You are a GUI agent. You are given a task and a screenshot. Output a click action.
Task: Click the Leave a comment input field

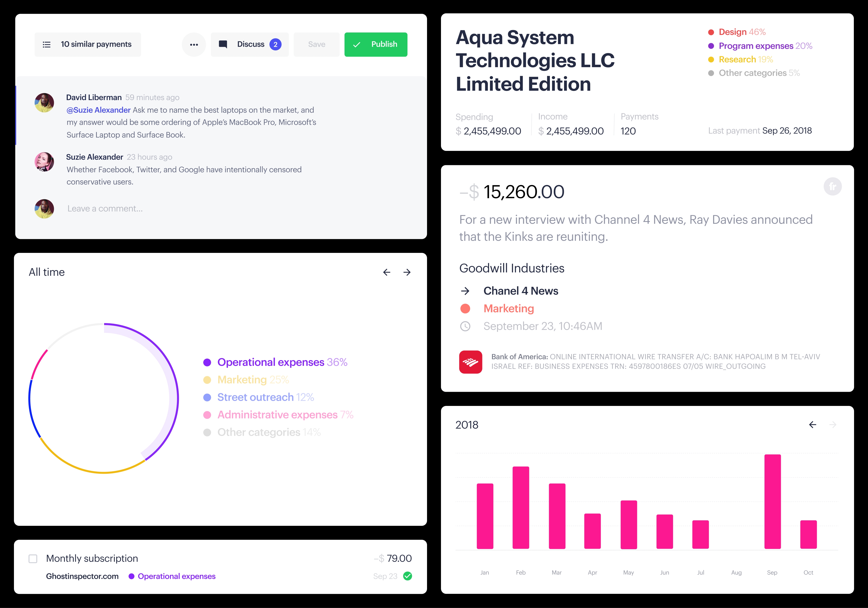click(105, 209)
